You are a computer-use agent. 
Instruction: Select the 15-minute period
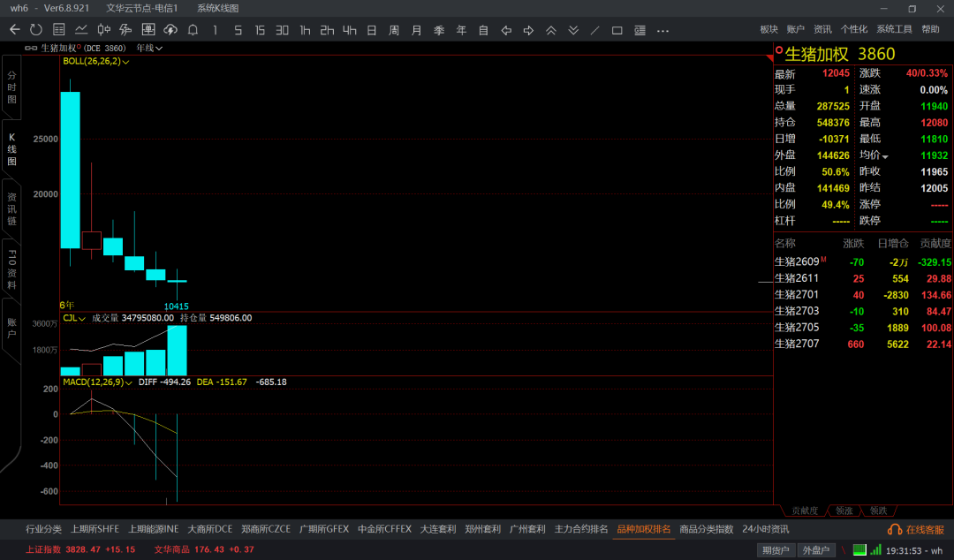pos(260,30)
